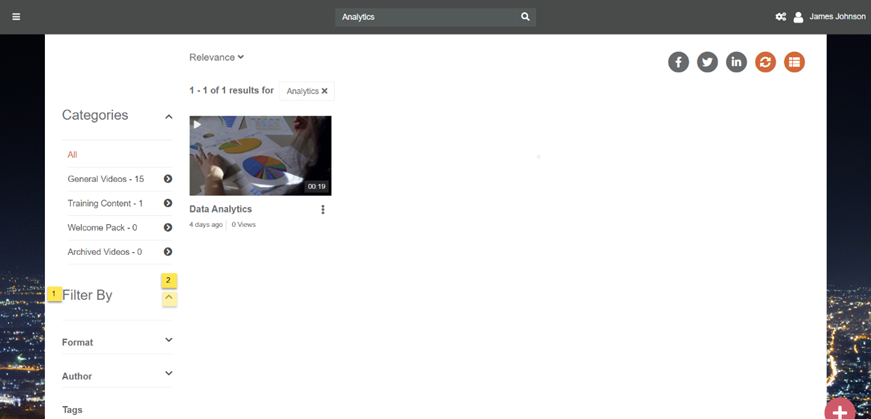This screenshot has height=419, width=871.
Task: Open the settings gears icon
Action: (781, 17)
